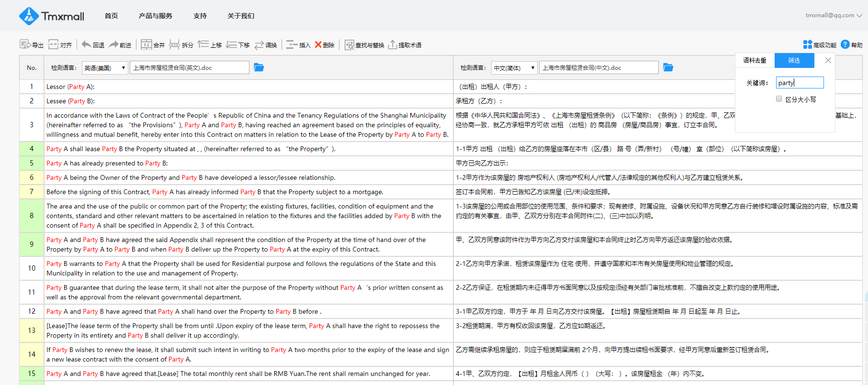
Task: Insert a row with 插入
Action: (x=298, y=44)
